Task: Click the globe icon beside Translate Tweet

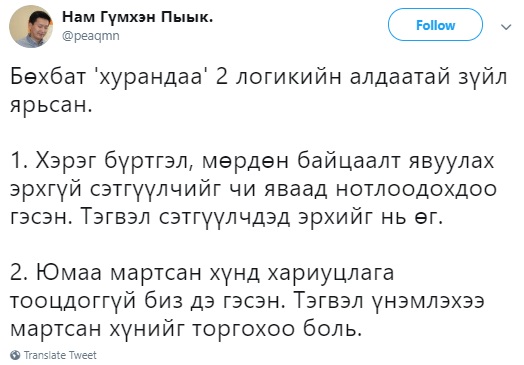Action: (x=15, y=355)
